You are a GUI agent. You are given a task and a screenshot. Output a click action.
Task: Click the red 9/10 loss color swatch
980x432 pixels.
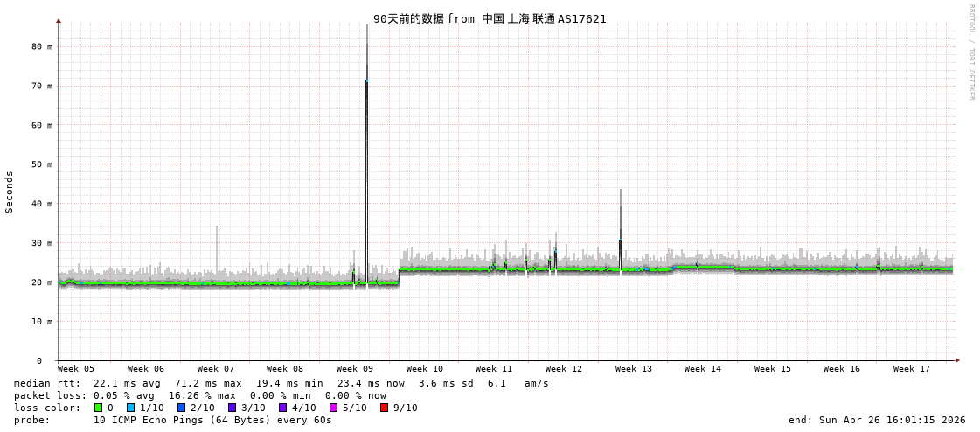point(384,408)
